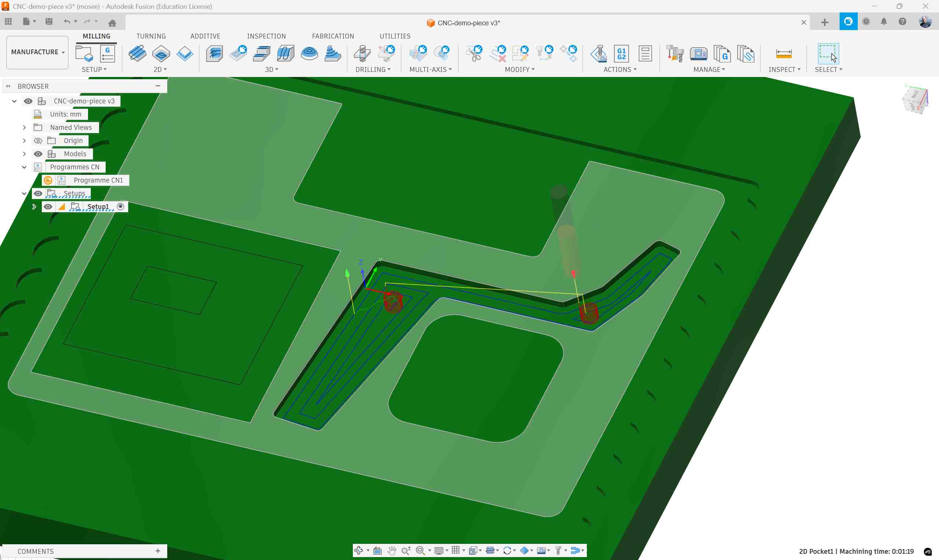Image resolution: width=939 pixels, height=560 pixels.
Task: Switch to the TURNING tab
Action: pos(151,36)
